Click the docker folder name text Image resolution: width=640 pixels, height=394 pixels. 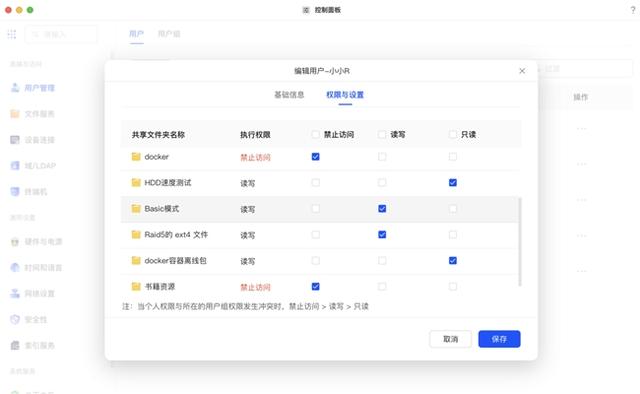[x=156, y=157]
